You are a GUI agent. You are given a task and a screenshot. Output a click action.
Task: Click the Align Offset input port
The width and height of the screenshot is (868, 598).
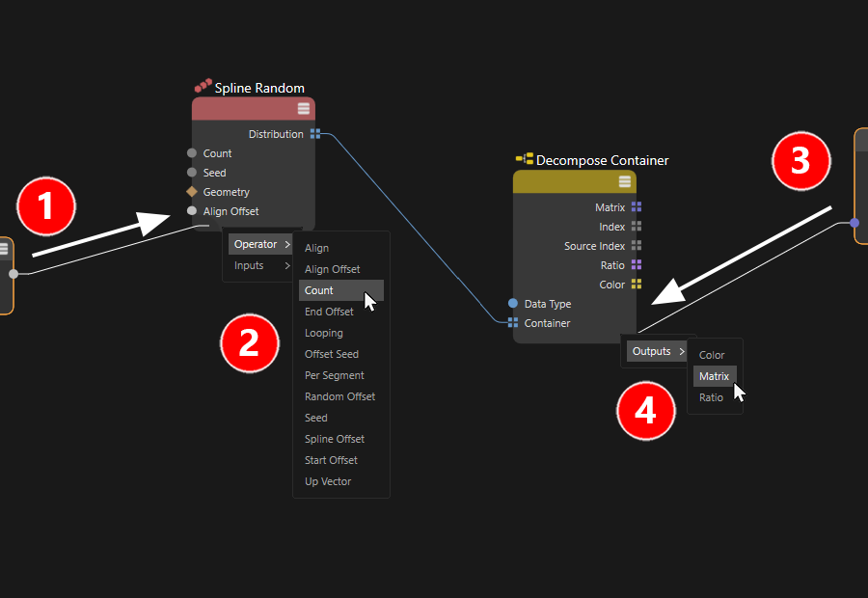click(x=192, y=210)
